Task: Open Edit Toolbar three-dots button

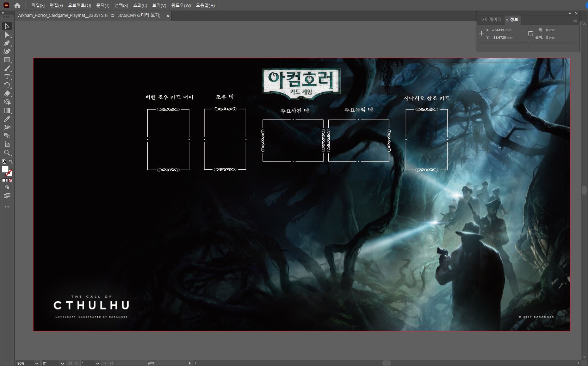Action: pyautogui.click(x=7, y=207)
